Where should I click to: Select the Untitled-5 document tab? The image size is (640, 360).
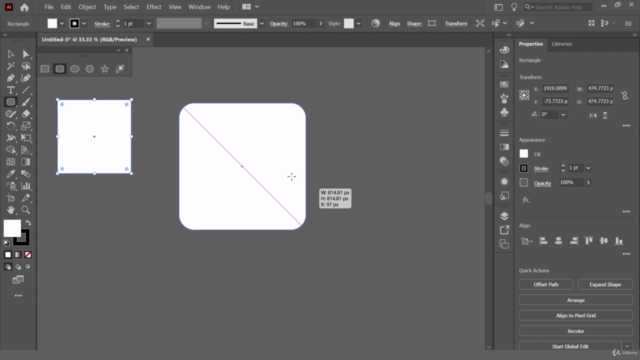[89, 40]
